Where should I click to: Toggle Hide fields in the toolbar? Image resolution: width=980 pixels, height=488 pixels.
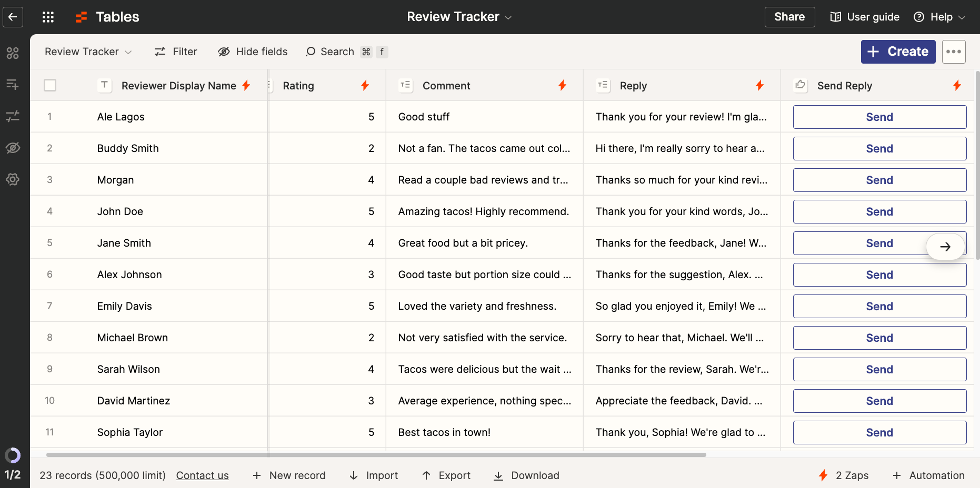point(253,52)
